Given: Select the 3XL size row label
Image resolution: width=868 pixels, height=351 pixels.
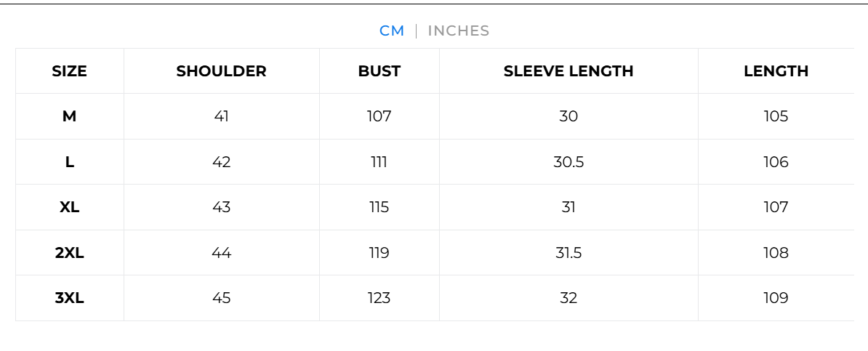Looking at the screenshot, I should [69, 298].
